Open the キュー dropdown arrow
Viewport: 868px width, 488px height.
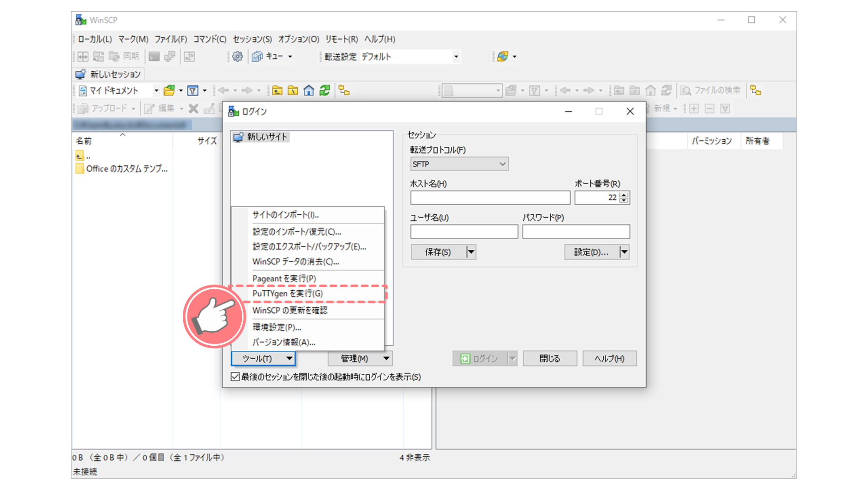(x=290, y=56)
